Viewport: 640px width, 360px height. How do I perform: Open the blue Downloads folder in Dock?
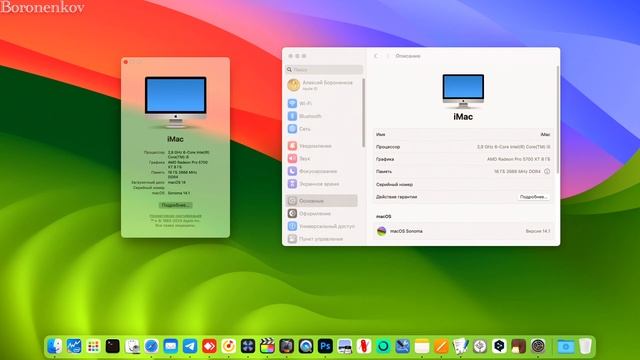click(566, 346)
